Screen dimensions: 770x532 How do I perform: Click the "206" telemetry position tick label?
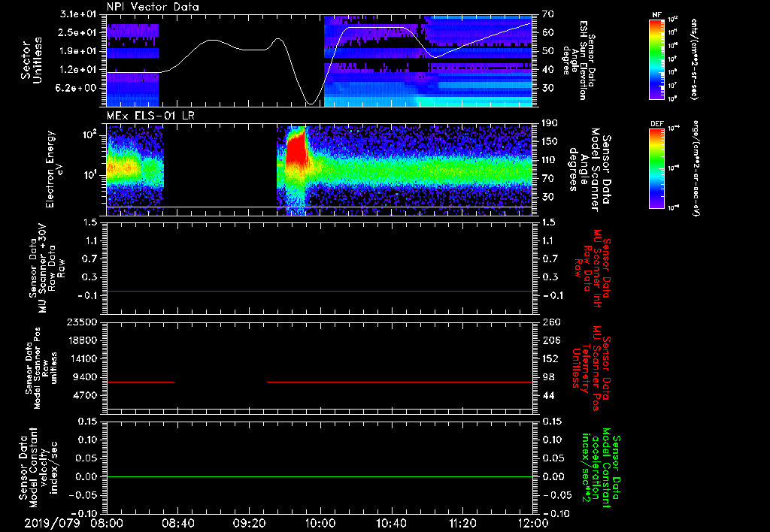point(551,340)
